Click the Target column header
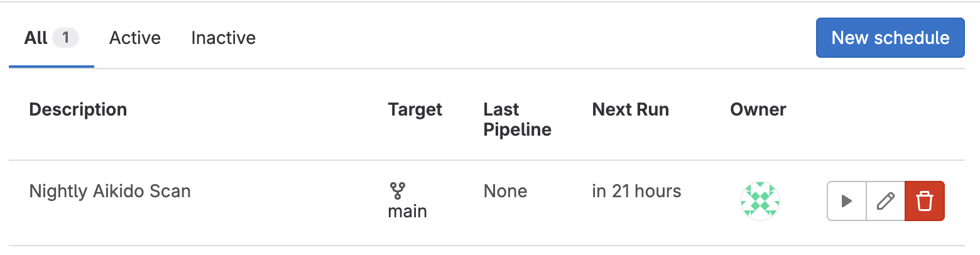This screenshot has height=255, width=980. [x=415, y=109]
